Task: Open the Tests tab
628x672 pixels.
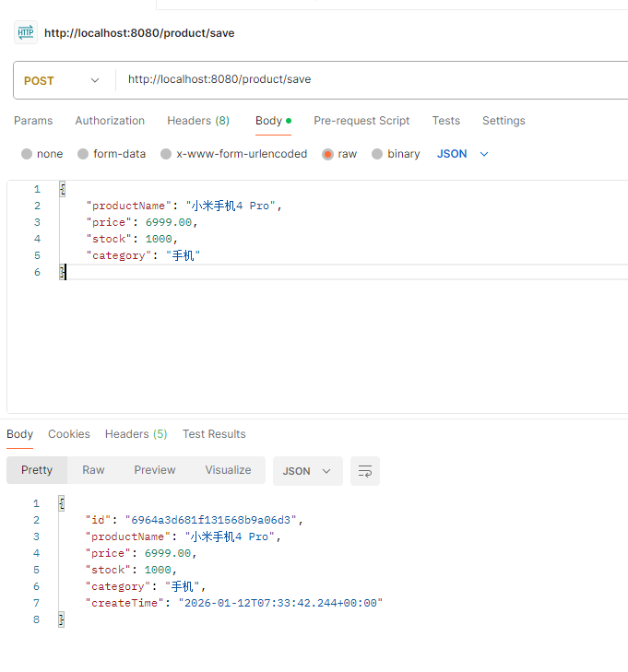Action: pos(446,121)
